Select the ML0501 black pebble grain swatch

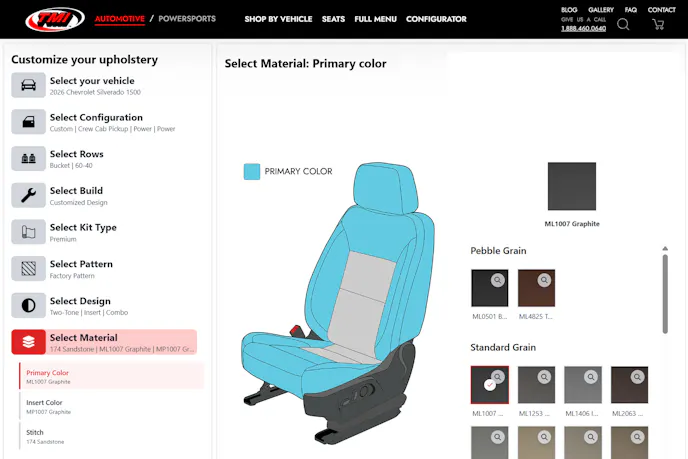(490, 288)
